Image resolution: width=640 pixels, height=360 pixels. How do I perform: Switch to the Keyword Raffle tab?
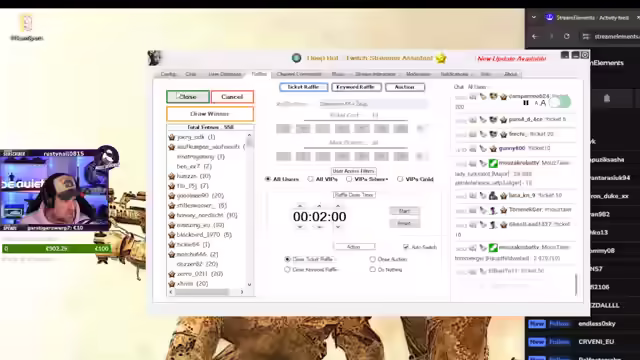[x=356, y=87]
